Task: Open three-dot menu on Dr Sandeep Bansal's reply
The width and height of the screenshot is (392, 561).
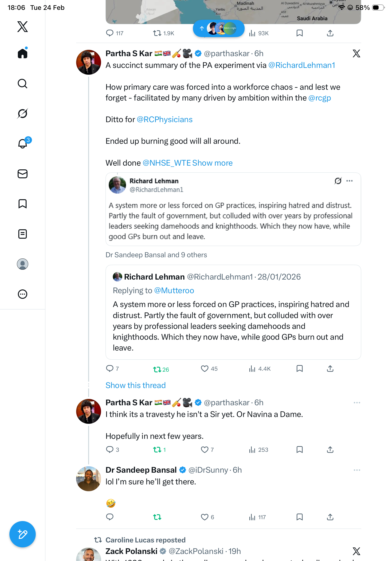Action: 357,470
